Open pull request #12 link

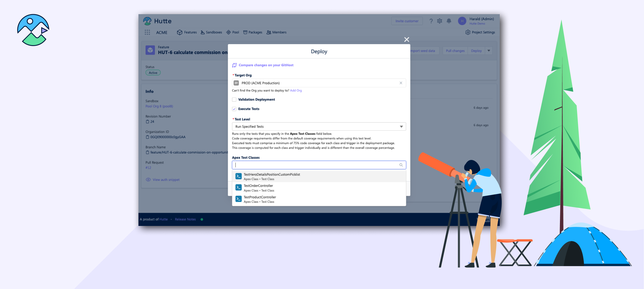[148, 168]
